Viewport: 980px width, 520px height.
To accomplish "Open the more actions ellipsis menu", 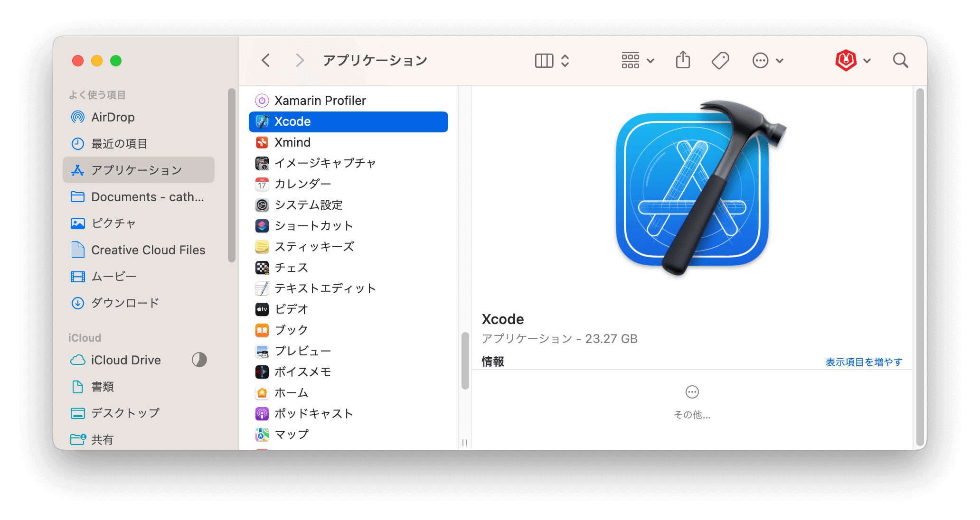I will [760, 60].
